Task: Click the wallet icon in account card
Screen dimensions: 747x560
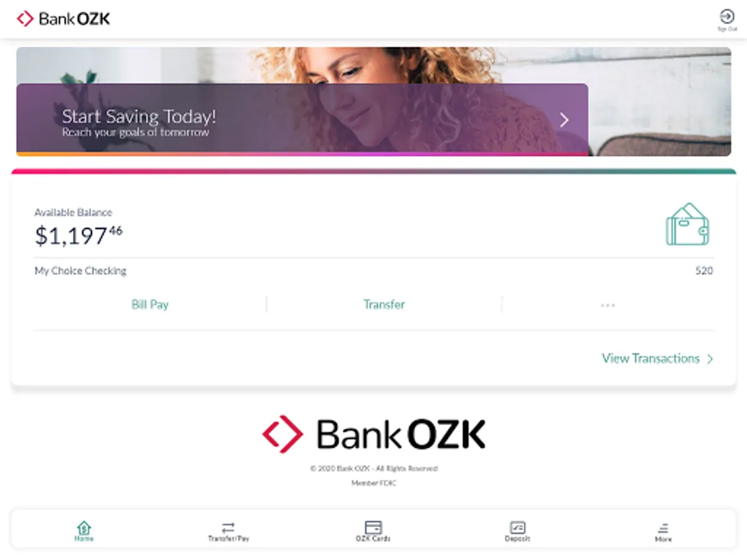Action: tap(688, 224)
